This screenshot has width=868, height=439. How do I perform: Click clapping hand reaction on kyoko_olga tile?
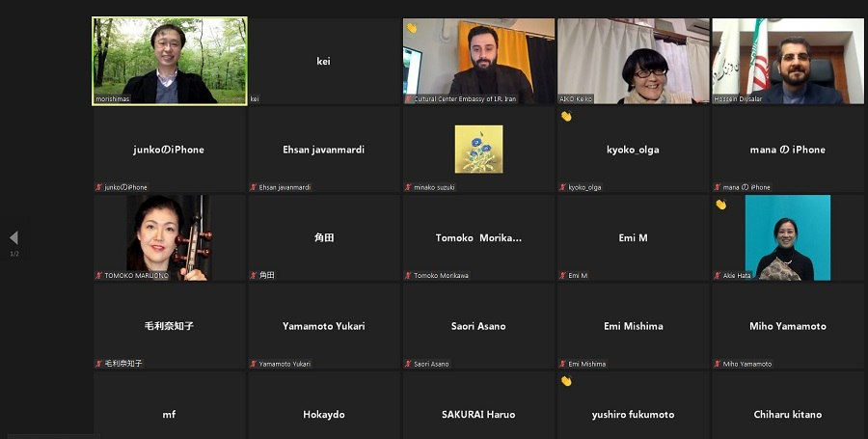pyautogui.click(x=566, y=117)
